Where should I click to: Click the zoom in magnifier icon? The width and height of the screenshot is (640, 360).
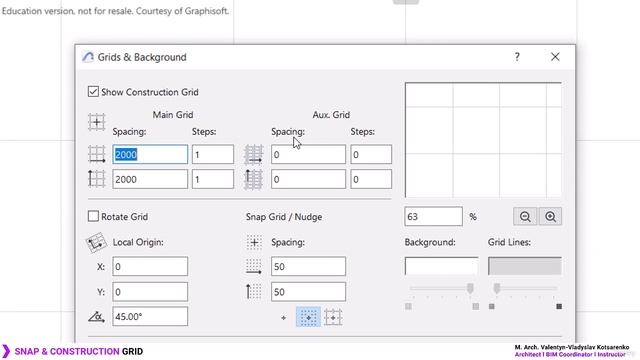[x=550, y=217]
